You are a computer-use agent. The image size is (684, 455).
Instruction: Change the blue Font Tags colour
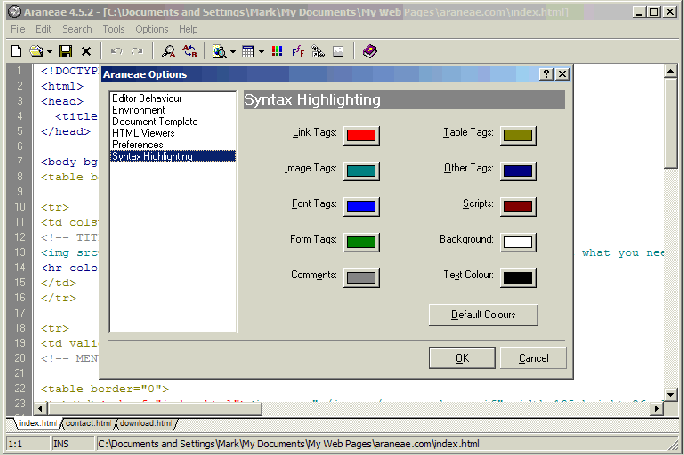(x=361, y=206)
